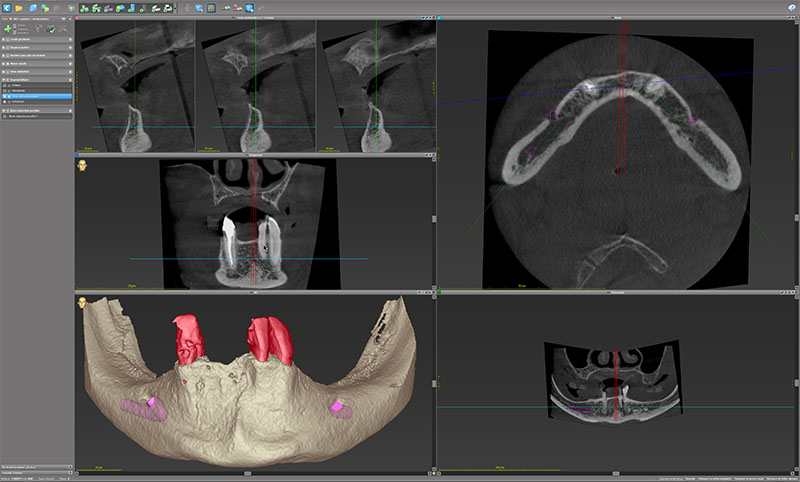Toggle checkbox of last segmentation list item
This screenshot has width=800, height=482.
pos(5,102)
